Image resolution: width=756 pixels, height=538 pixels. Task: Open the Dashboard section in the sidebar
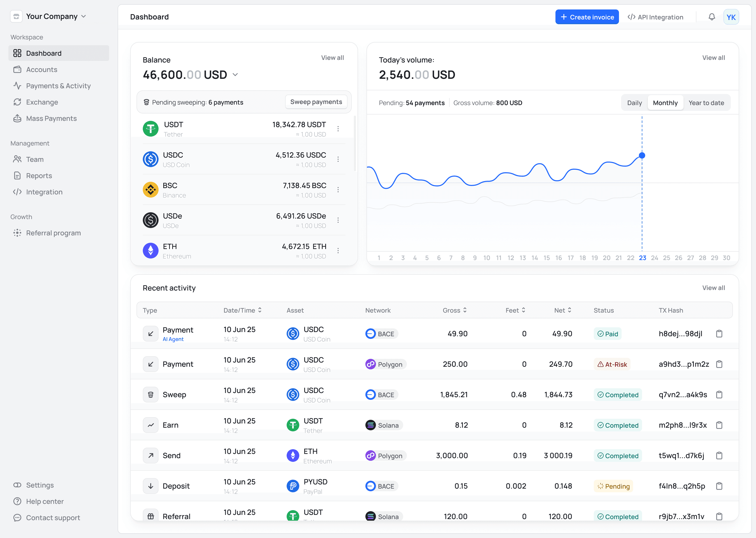pos(43,53)
